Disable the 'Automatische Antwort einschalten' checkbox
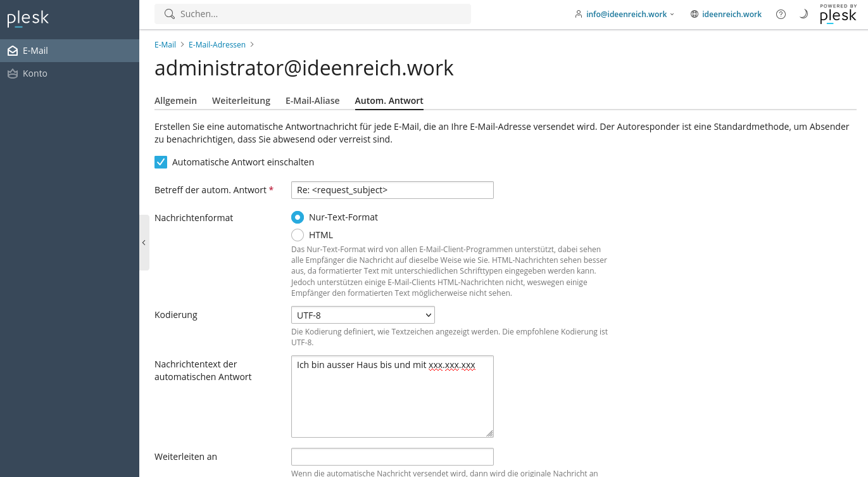Viewport: 868px width, 477px height. click(x=161, y=162)
